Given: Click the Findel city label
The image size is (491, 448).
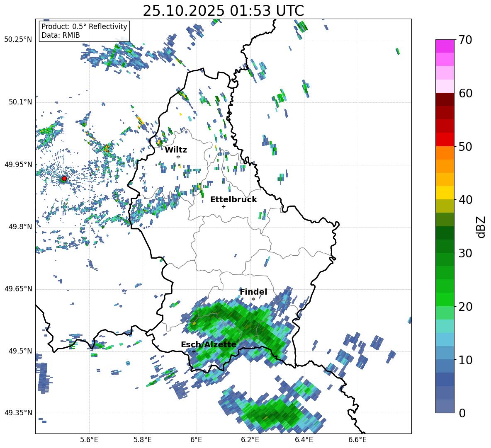Looking at the screenshot, I should coord(253,292).
